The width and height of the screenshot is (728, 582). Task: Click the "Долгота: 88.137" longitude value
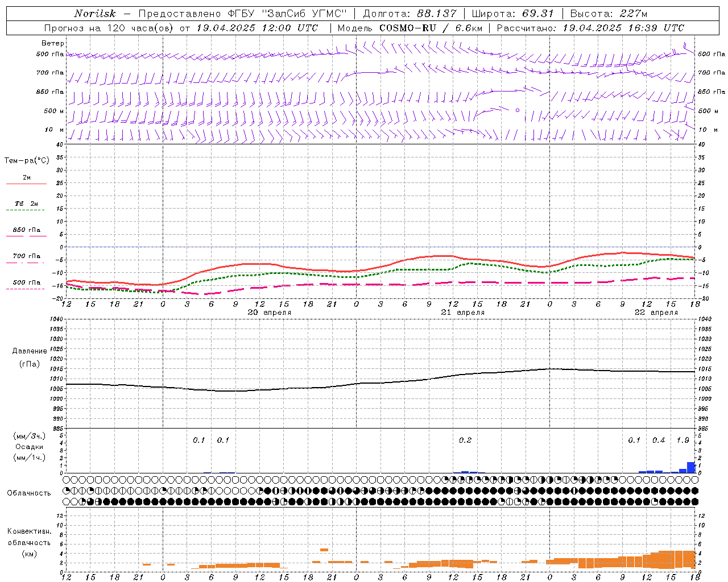point(409,14)
